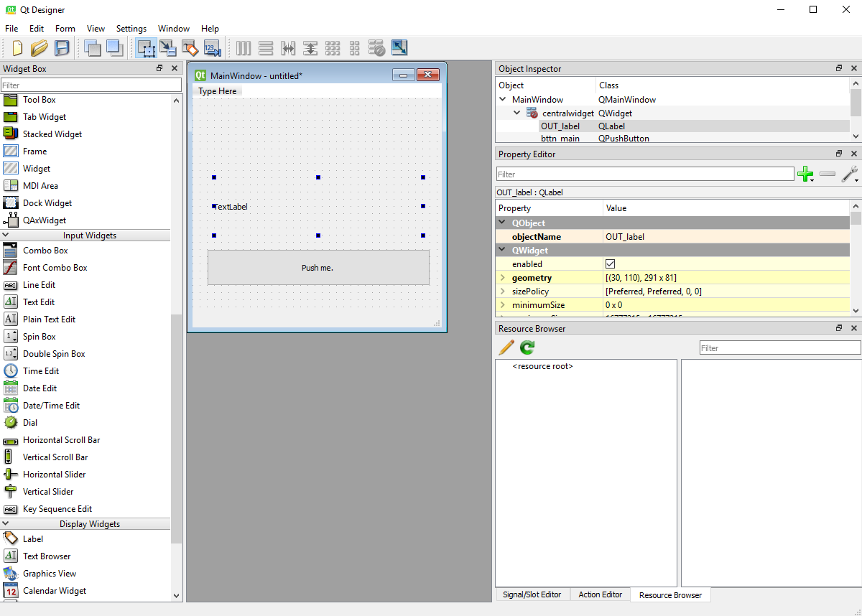Float the Widget Box panel

pyautogui.click(x=159, y=68)
